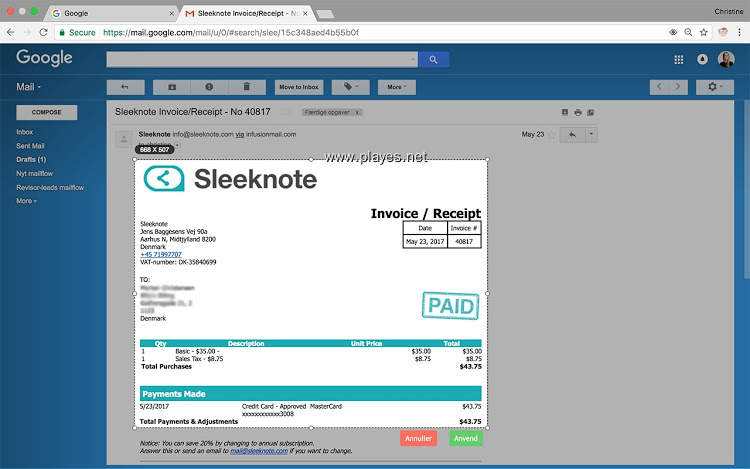750x469 pixels.
Task: Click browser back arrow
Action: click(x=11, y=32)
